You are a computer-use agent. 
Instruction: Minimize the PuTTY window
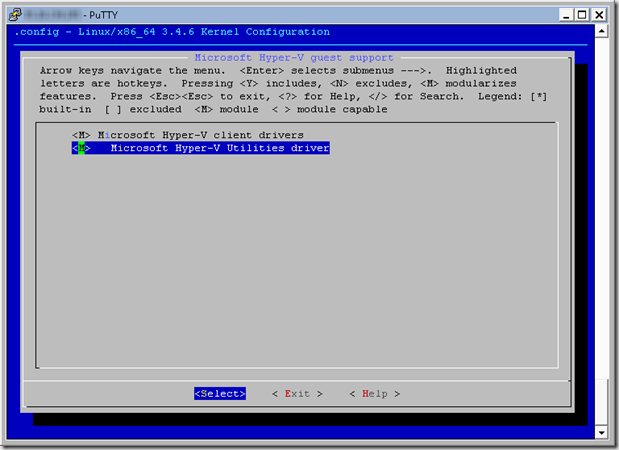566,15
